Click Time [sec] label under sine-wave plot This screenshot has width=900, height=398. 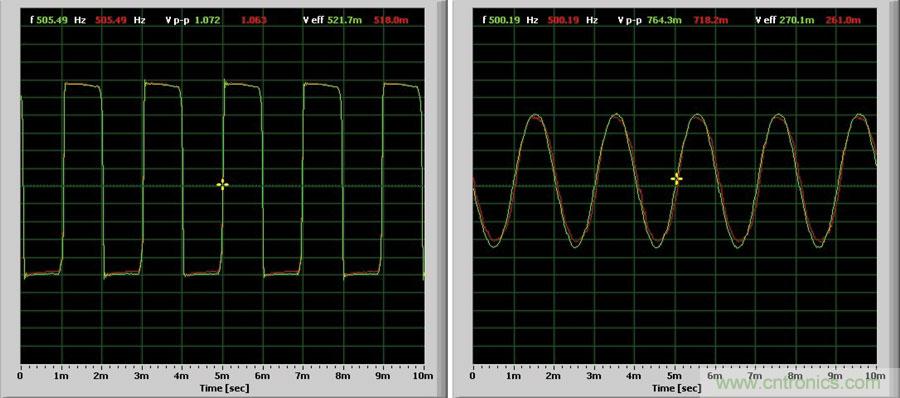tap(676, 388)
